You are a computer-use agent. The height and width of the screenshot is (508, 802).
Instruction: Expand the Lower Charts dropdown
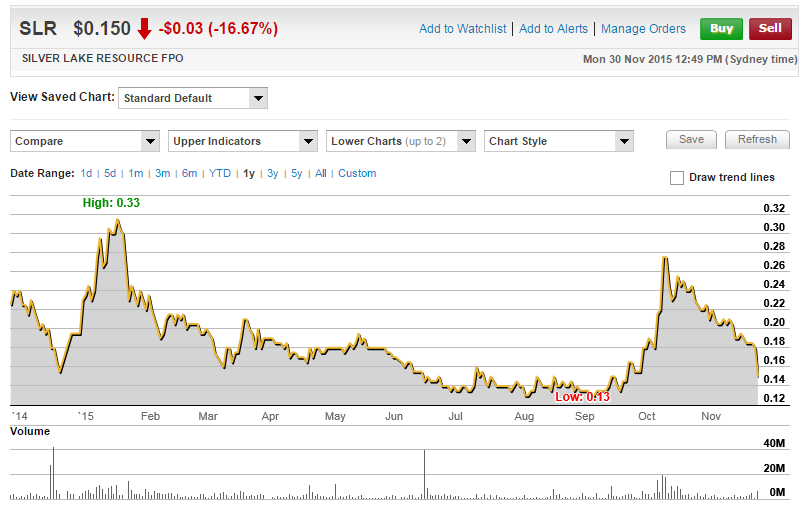(400, 141)
